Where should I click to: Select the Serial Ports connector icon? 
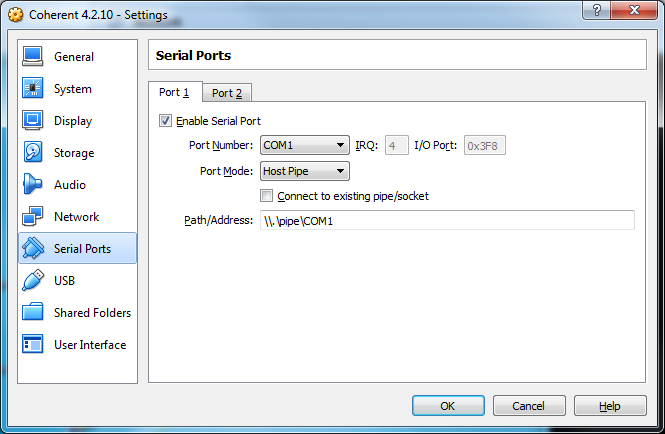click(x=33, y=249)
